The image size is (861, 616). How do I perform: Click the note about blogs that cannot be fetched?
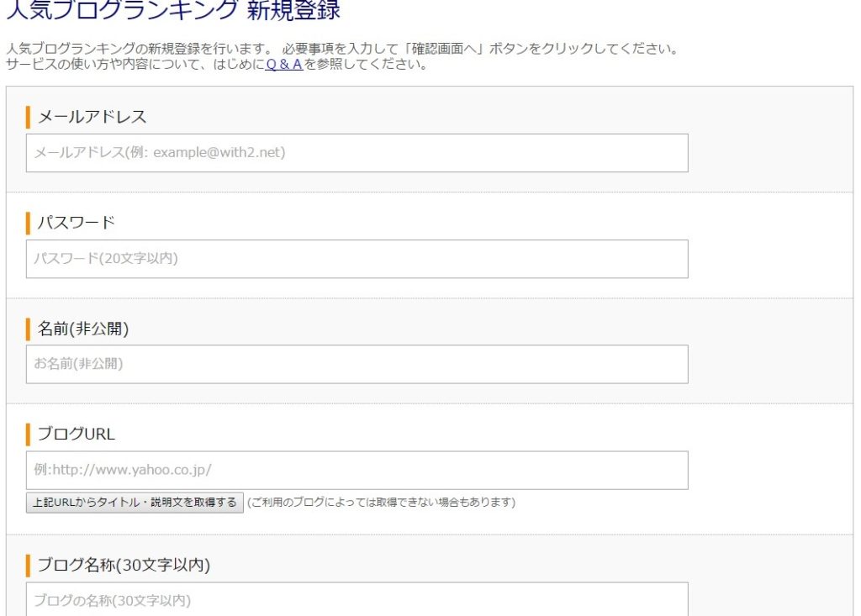[381, 503]
